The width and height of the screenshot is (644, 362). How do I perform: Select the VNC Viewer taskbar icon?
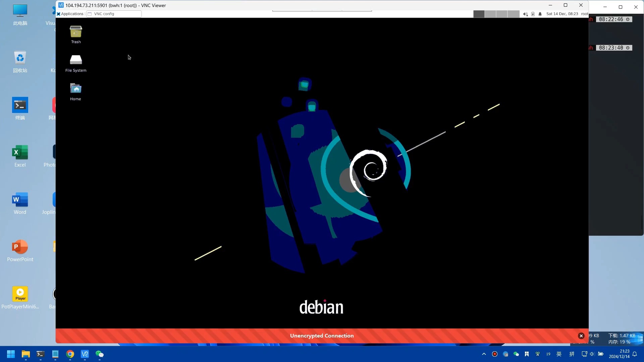(x=85, y=354)
